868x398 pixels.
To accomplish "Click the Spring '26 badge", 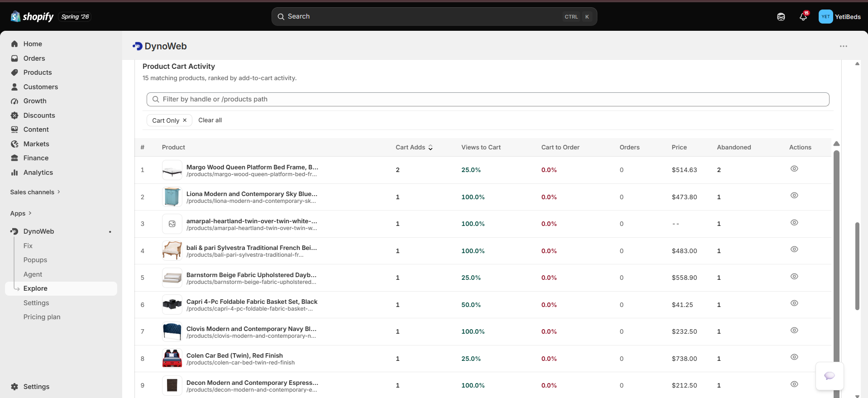I will coord(75,17).
